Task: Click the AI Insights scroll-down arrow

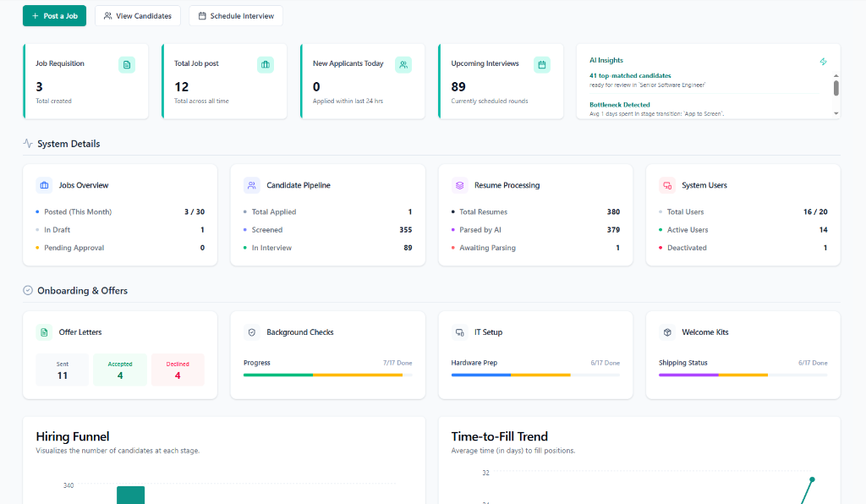Action: click(x=836, y=113)
